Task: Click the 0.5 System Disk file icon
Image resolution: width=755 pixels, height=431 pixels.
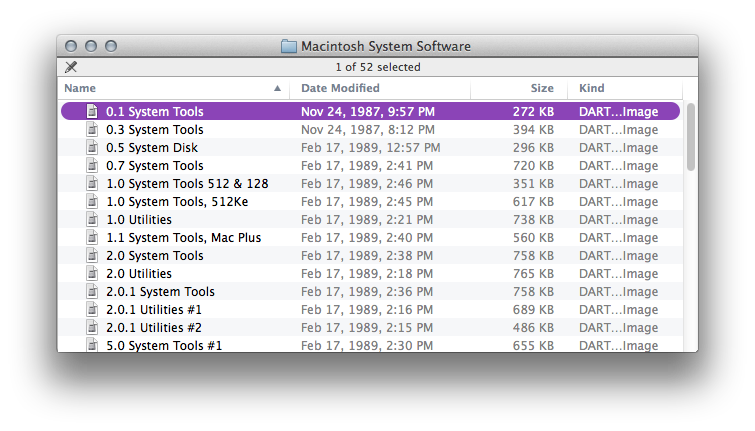Action: click(93, 148)
